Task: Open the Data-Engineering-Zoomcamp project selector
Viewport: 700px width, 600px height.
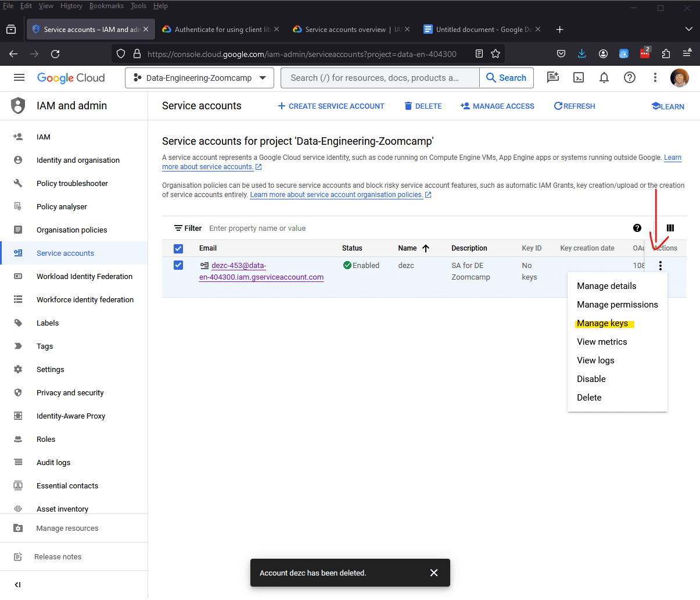Action: click(199, 78)
